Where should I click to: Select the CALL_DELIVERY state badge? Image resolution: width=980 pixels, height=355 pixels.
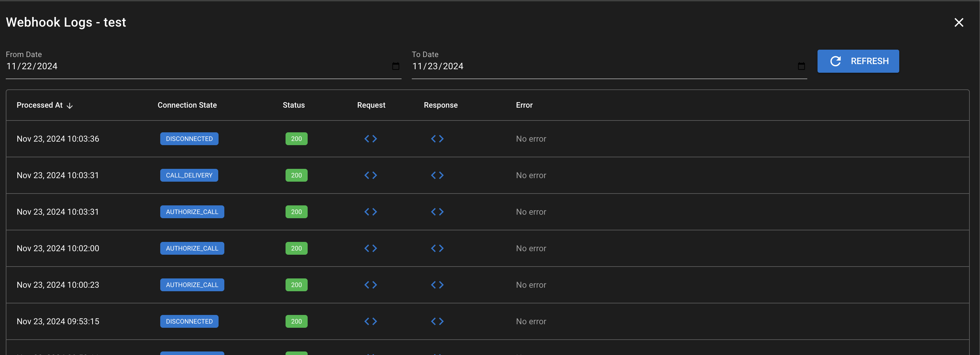pyautogui.click(x=189, y=175)
